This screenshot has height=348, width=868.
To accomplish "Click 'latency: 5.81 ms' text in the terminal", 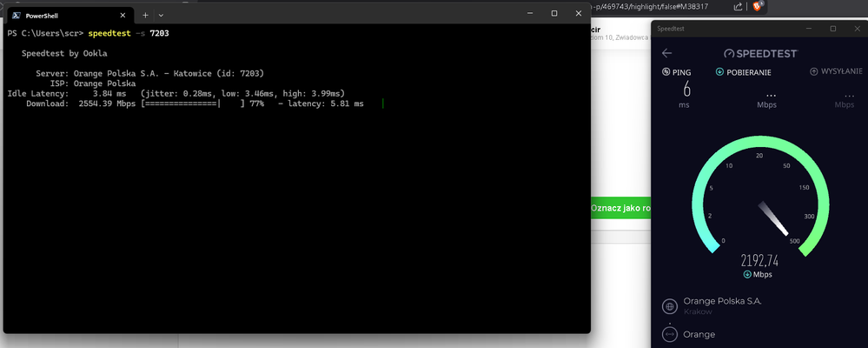I will pyautogui.click(x=326, y=104).
